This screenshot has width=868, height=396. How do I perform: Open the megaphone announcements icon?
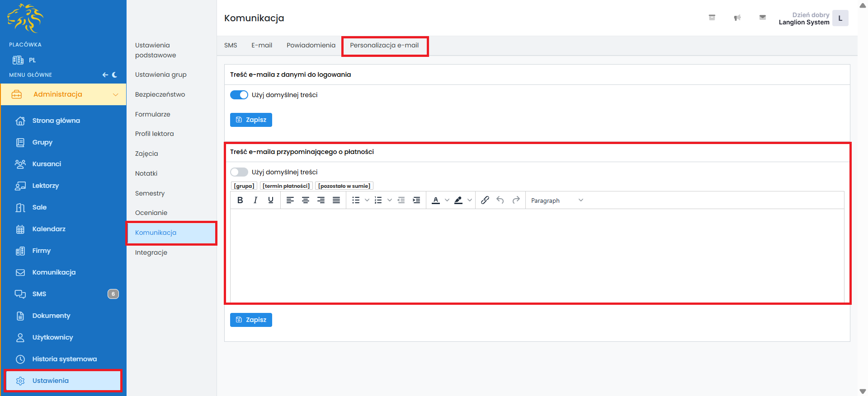(x=737, y=18)
